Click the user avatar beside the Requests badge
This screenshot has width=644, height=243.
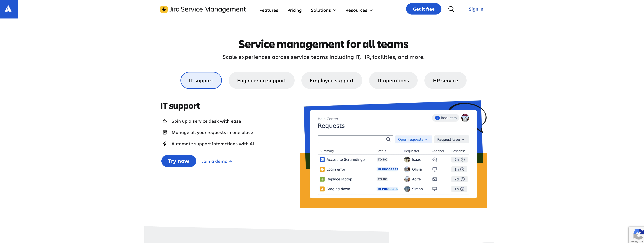465,118
